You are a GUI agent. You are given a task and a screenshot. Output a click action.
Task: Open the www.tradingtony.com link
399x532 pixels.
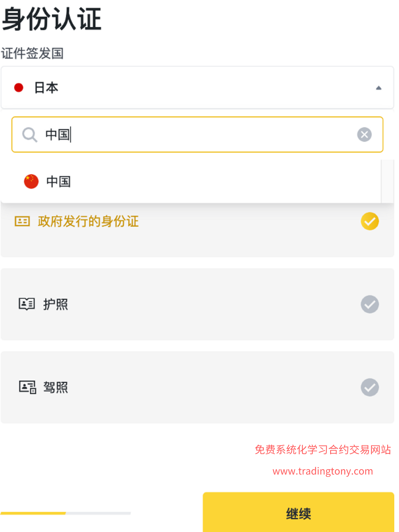click(323, 471)
